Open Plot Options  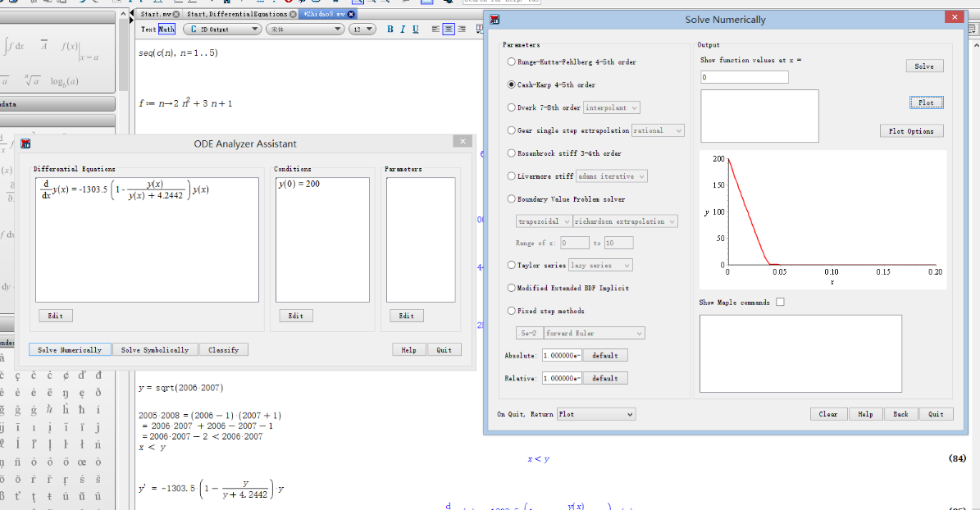click(911, 131)
